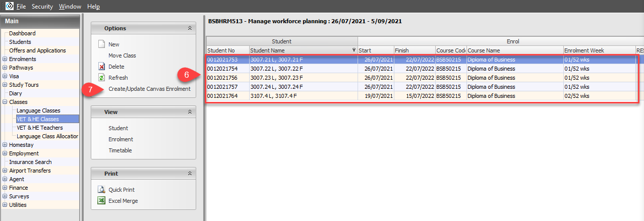This screenshot has width=644, height=221.
Task: Click Create/Update Canvas Enrolment
Action: click(x=149, y=89)
